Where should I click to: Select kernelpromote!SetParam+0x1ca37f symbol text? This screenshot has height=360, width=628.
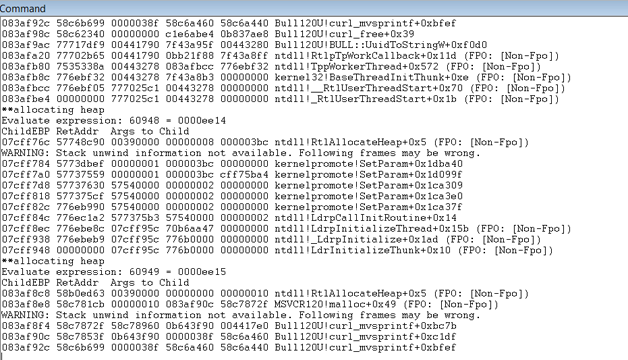369,207
